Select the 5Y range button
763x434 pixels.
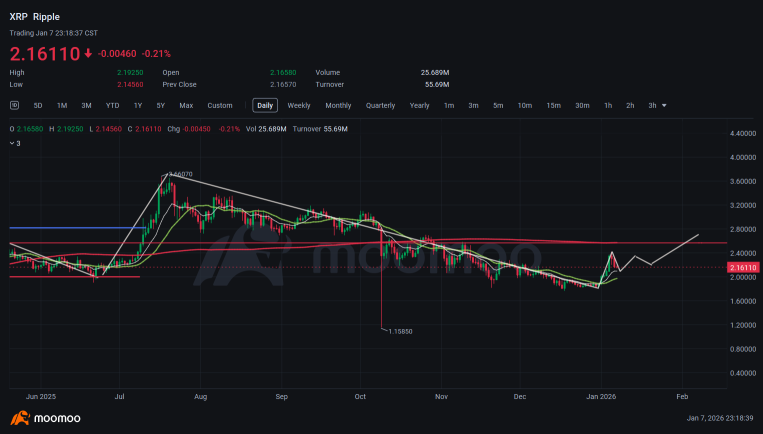(x=161, y=106)
